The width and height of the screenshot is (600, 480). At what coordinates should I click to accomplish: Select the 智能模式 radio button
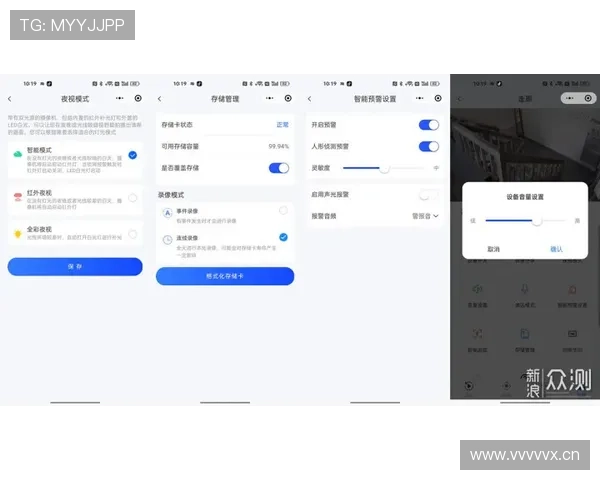[133, 155]
